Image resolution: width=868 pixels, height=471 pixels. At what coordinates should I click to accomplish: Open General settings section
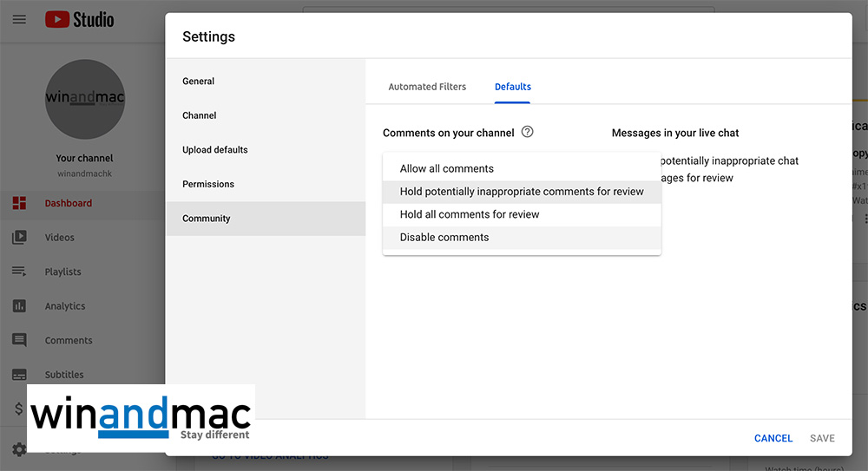click(x=199, y=81)
